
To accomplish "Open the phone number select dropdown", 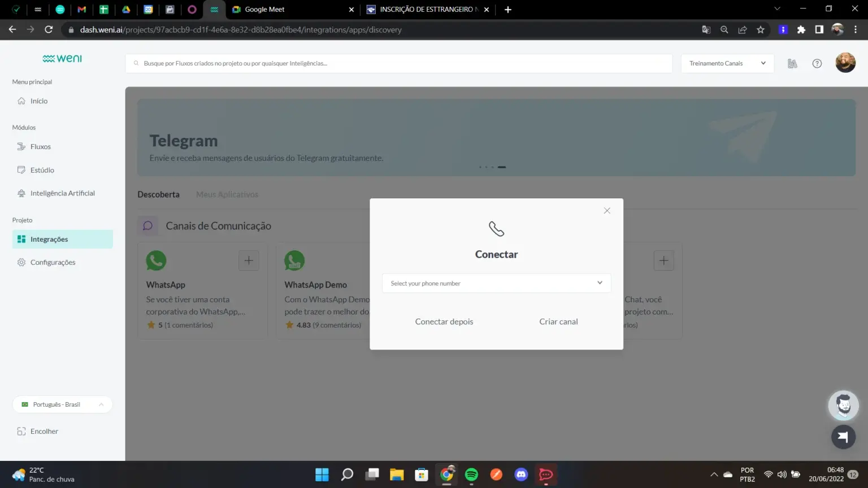I will coord(496,283).
